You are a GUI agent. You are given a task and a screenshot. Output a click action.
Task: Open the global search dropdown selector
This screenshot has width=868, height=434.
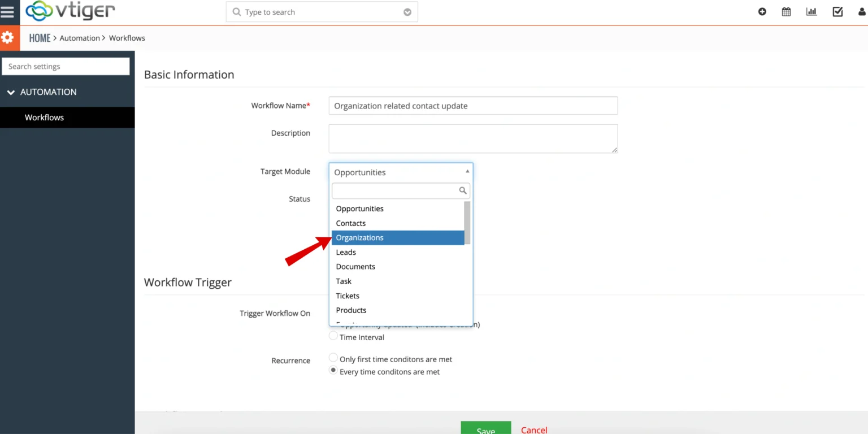[407, 11]
